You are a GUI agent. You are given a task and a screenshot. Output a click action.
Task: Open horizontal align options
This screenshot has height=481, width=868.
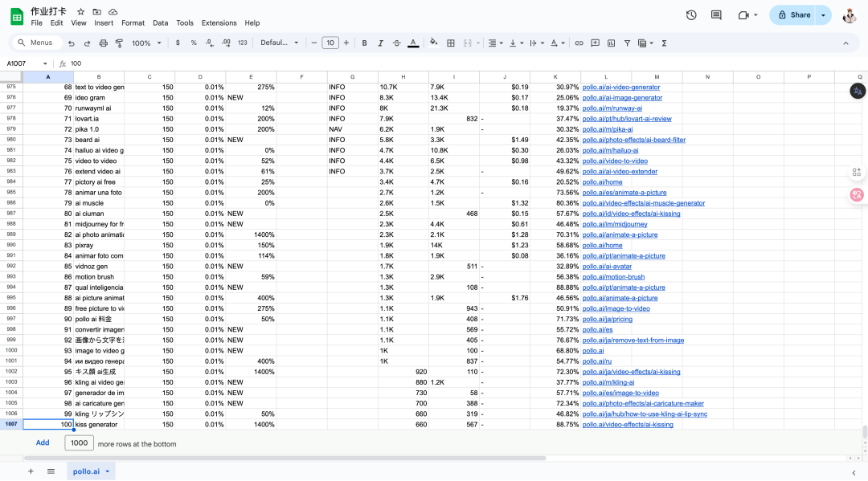click(x=495, y=43)
